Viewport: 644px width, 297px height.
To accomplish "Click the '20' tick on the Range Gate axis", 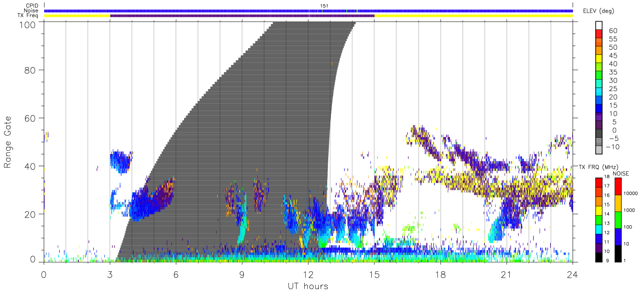I will pyautogui.click(x=31, y=214).
